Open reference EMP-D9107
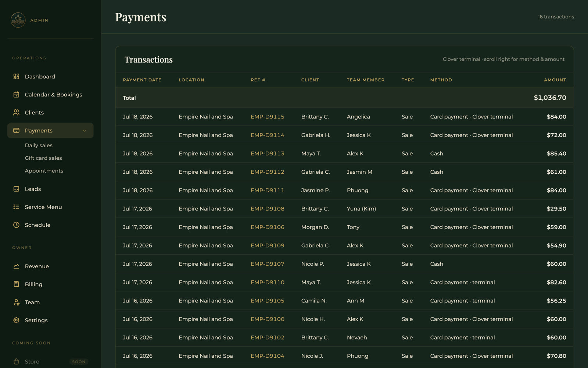588x368 pixels. coord(268,264)
